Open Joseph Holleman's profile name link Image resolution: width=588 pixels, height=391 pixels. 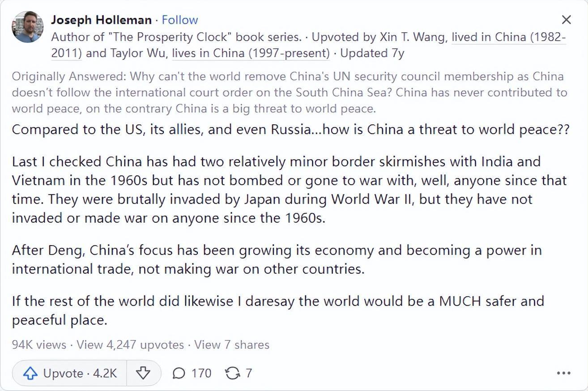[x=101, y=20]
